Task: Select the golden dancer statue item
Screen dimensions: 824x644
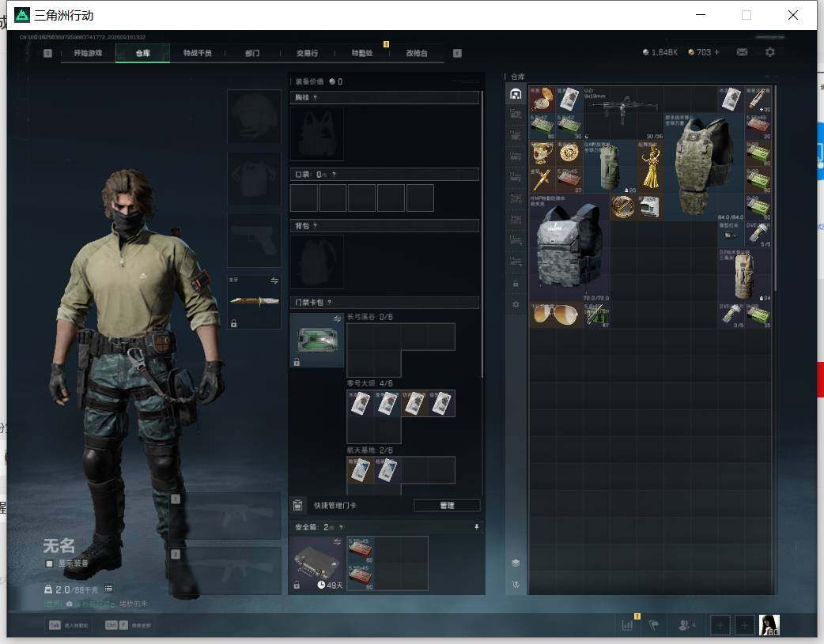Action: pyautogui.click(x=650, y=167)
